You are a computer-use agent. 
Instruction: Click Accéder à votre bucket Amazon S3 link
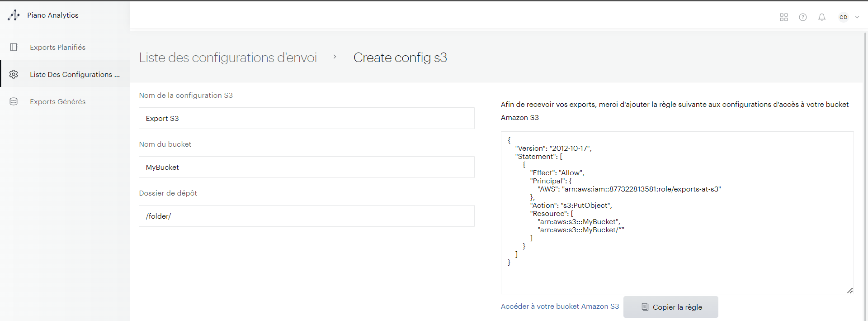point(560,307)
